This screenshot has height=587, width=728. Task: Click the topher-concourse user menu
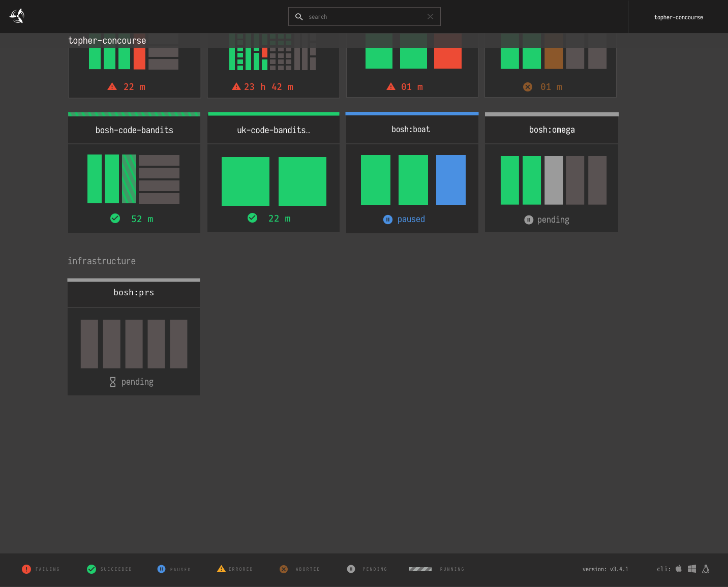[x=678, y=16]
